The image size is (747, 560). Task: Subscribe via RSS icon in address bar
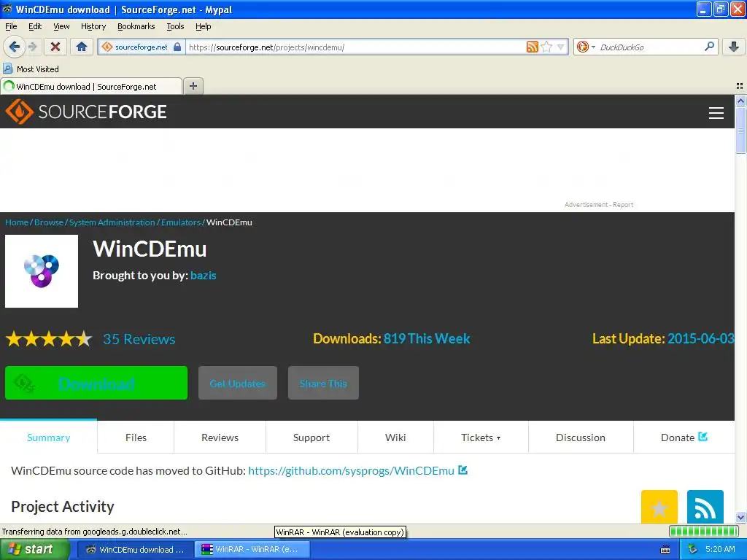[x=532, y=47]
